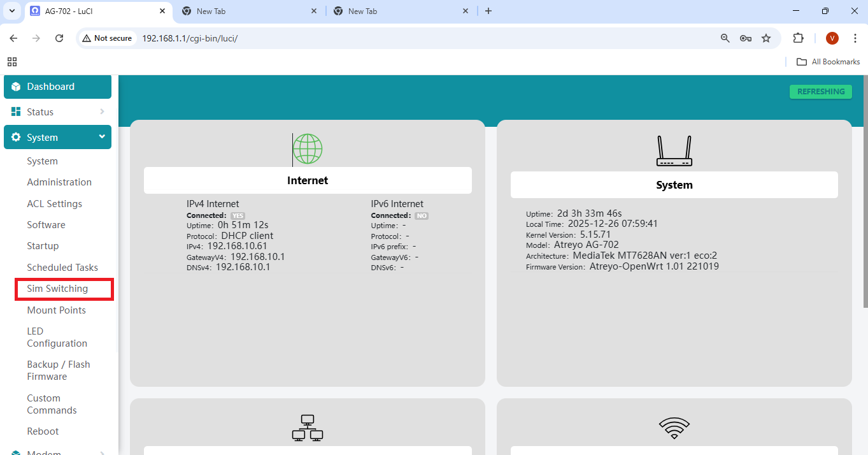Click the NO connected badge under IPv6
The height and width of the screenshot is (455, 868).
(x=422, y=216)
